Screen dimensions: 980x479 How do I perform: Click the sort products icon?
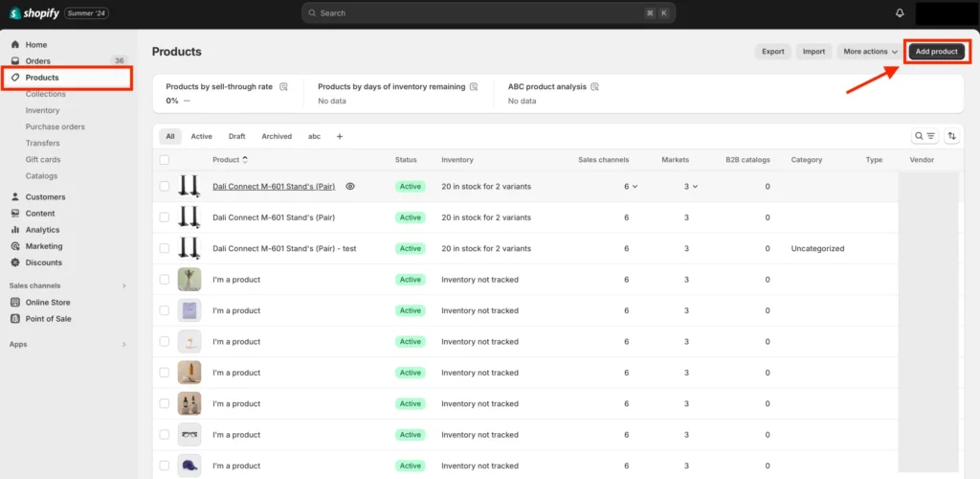pos(951,136)
